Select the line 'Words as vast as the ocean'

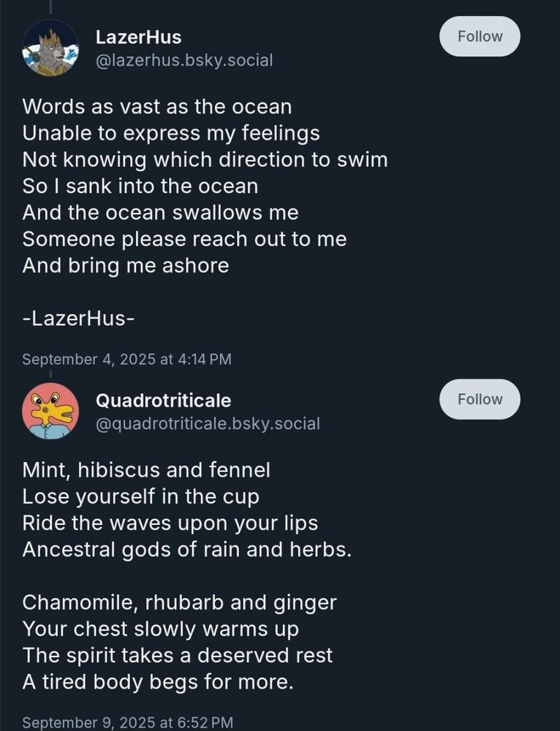(x=157, y=107)
